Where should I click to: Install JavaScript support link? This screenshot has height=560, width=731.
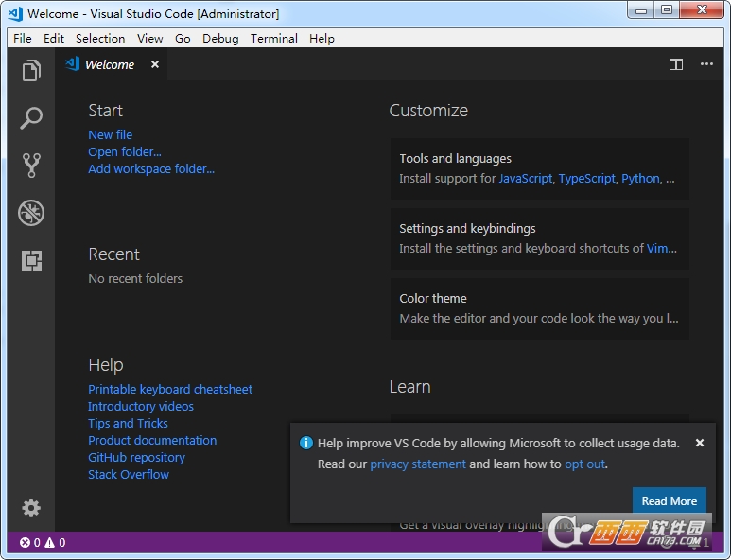[526, 179]
